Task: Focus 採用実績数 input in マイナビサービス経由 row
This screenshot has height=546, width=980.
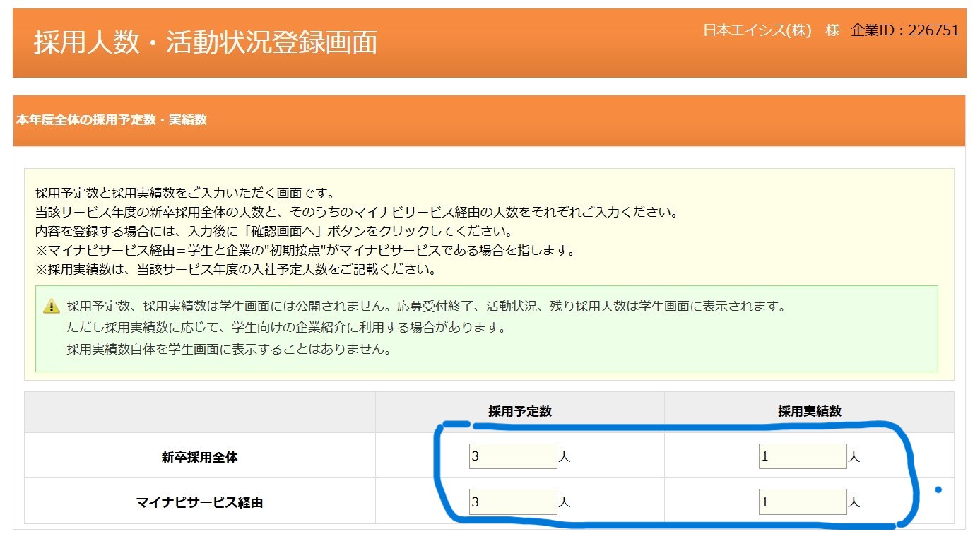Action: [x=803, y=502]
